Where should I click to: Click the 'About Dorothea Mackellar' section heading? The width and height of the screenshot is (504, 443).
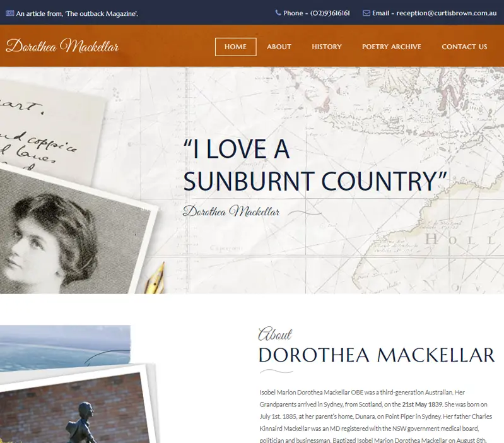[x=377, y=346]
